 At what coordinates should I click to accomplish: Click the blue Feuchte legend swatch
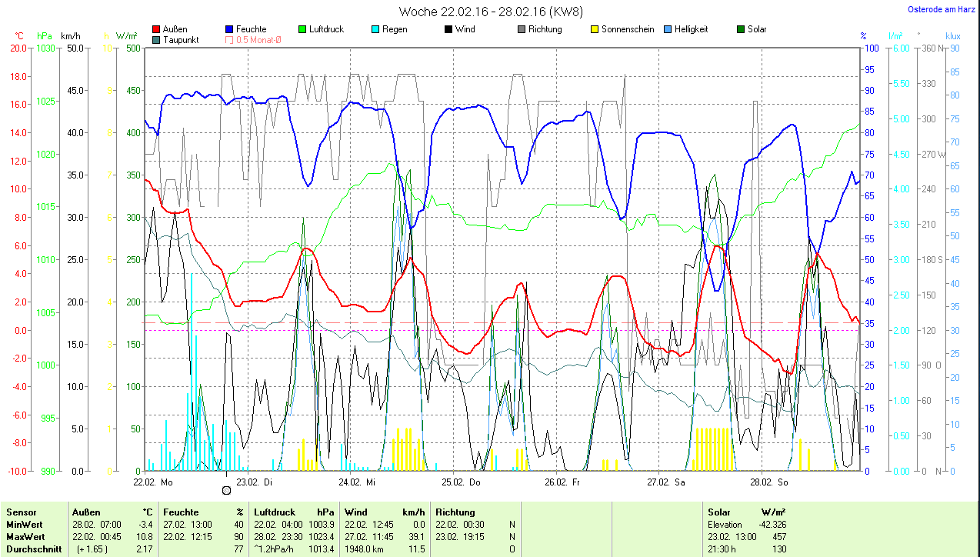(x=230, y=29)
